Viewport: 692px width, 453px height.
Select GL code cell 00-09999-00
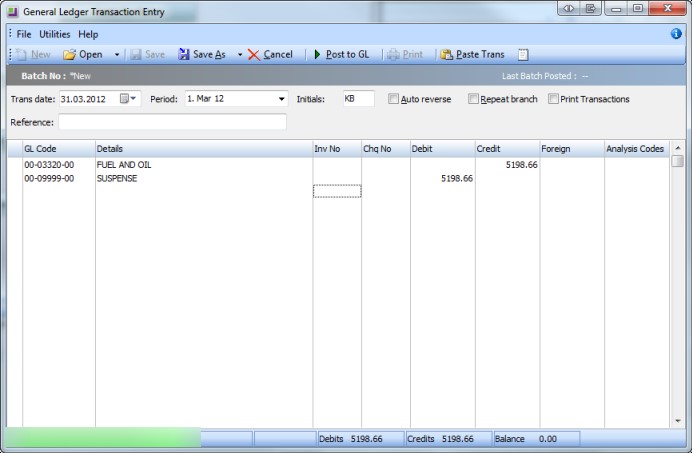click(59, 178)
